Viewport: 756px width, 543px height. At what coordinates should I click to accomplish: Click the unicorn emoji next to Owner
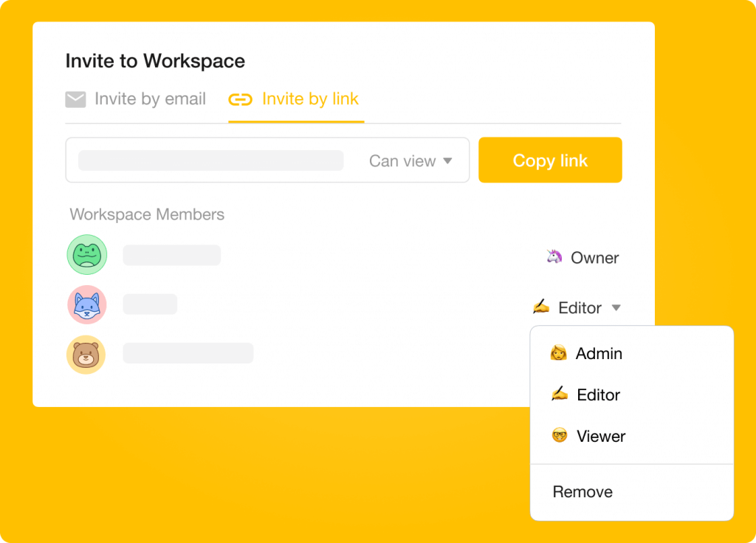coord(556,257)
